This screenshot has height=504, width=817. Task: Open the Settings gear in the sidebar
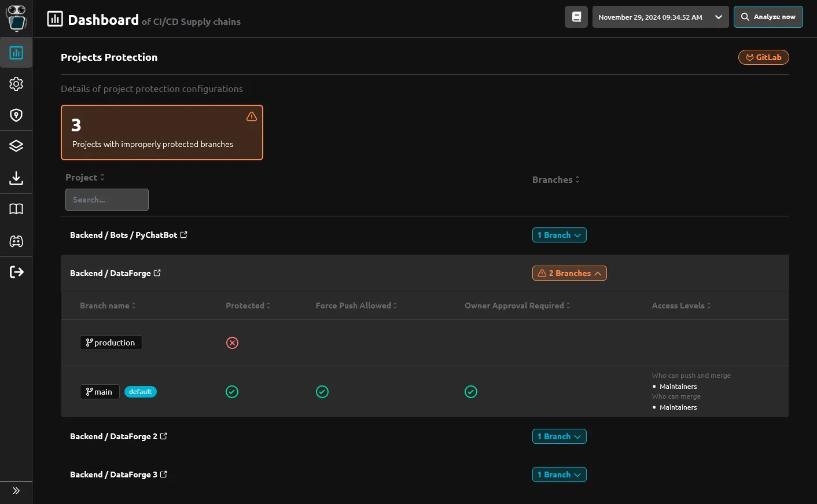click(x=16, y=84)
